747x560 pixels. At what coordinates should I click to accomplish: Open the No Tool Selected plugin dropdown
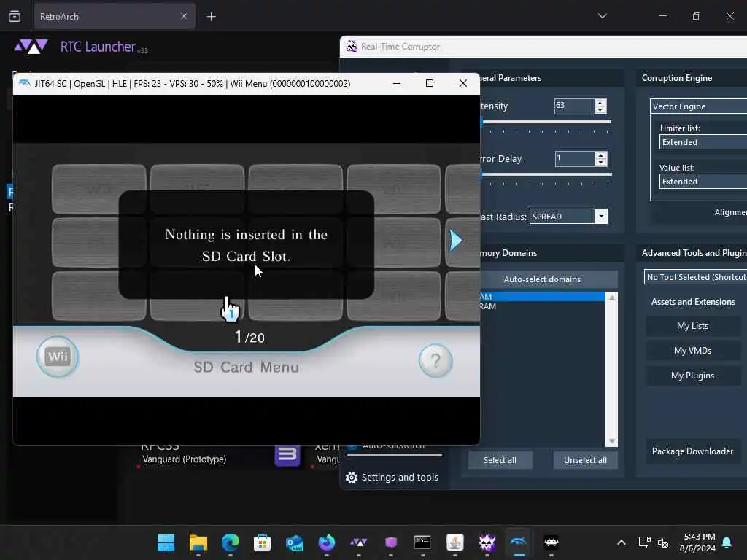[x=695, y=277]
